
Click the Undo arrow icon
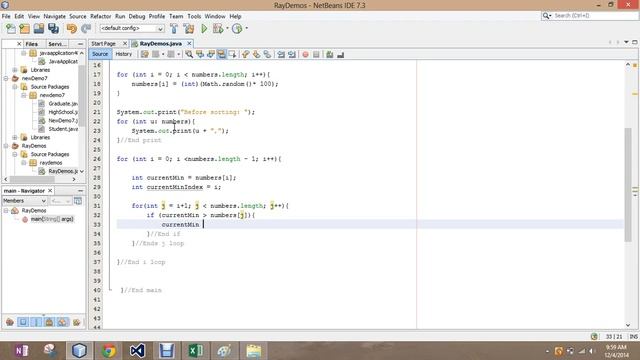coord(71,29)
